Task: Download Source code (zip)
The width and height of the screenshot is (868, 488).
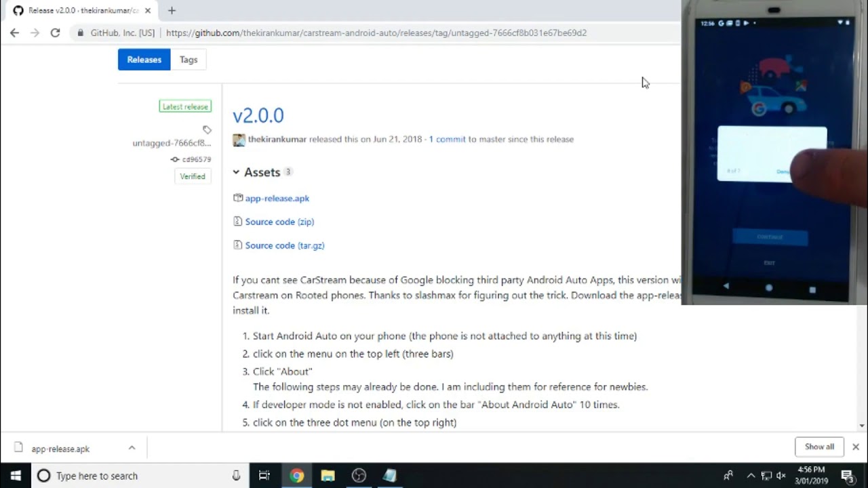Action: (279, 222)
